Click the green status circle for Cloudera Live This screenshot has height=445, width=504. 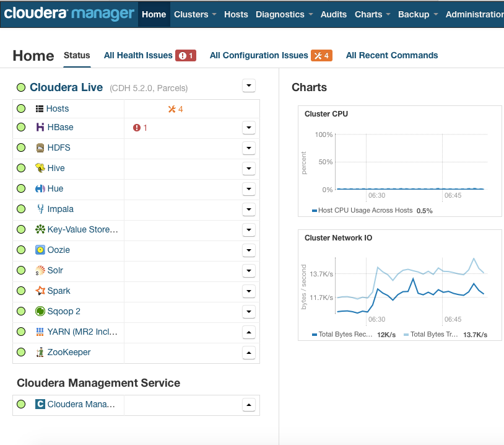tap(21, 87)
